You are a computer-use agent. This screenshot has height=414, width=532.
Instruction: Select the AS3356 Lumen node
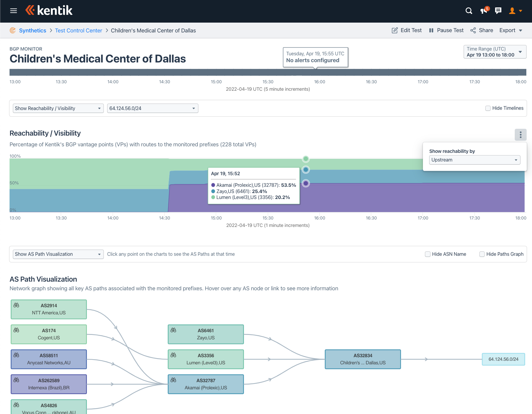(206, 359)
